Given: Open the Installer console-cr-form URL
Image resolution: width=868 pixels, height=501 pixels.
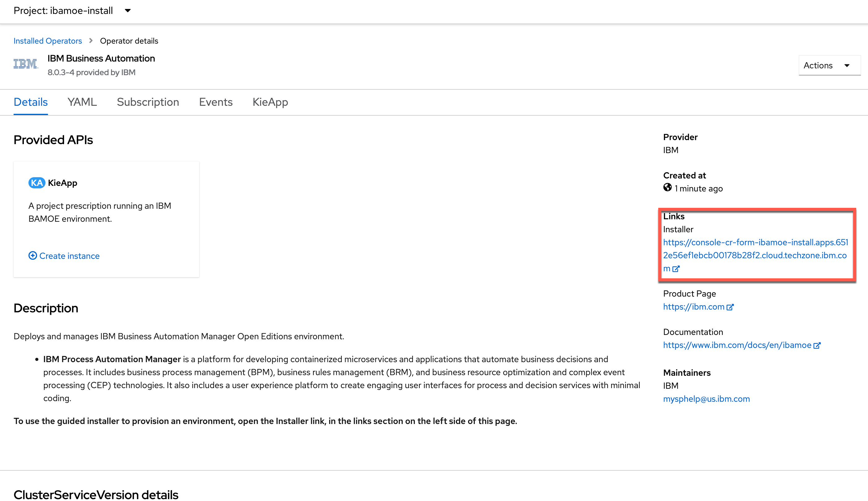Looking at the screenshot, I should [x=755, y=255].
